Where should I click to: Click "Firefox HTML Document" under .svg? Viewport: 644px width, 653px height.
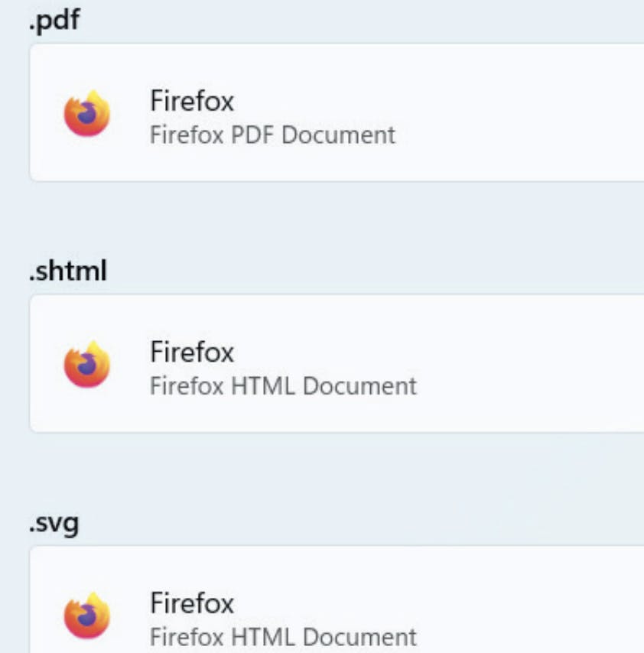283,637
